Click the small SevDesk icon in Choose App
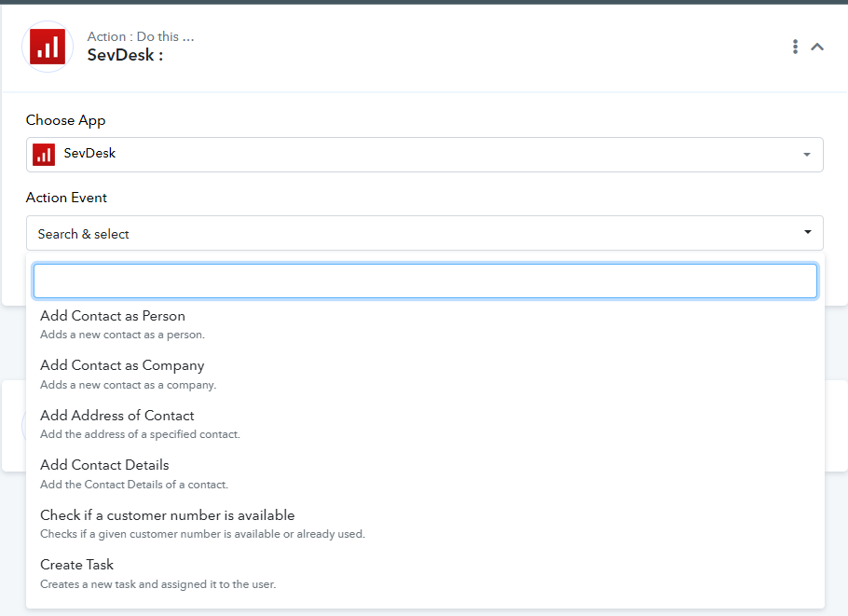 (x=44, y=155)
